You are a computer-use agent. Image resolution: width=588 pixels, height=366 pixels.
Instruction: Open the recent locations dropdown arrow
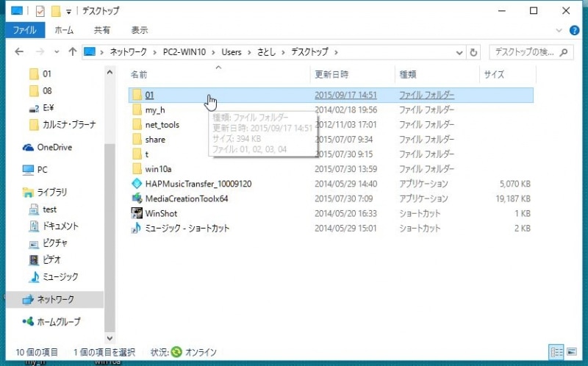pos(57,52)
